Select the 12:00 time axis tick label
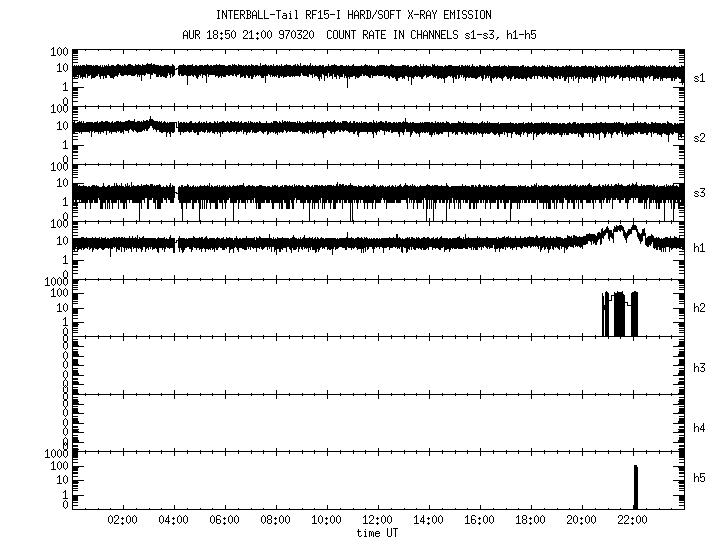 tap(377, 521)
